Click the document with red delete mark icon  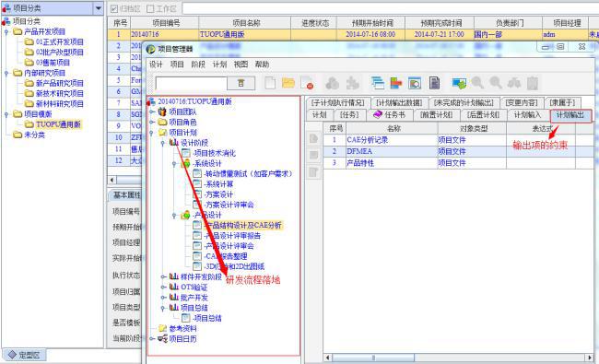point(307,83)
